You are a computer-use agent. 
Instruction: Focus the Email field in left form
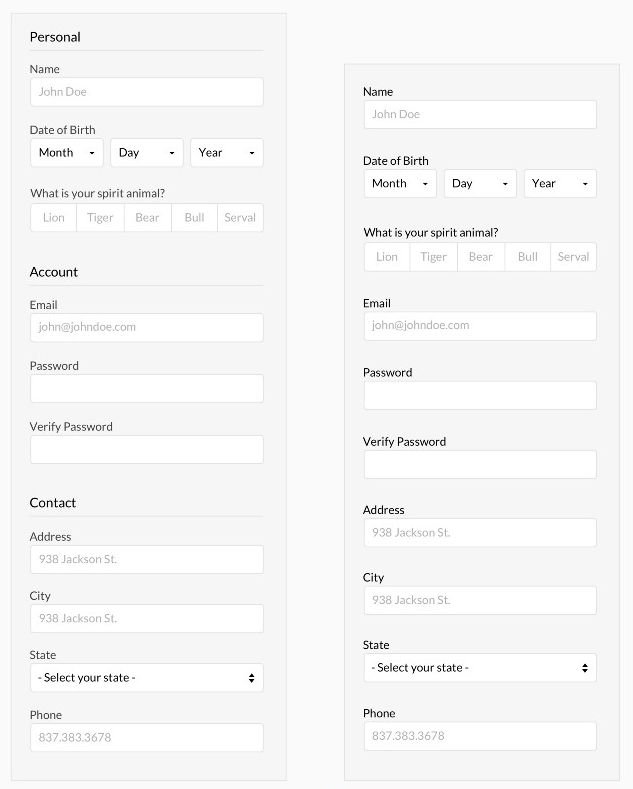[147, 327]
